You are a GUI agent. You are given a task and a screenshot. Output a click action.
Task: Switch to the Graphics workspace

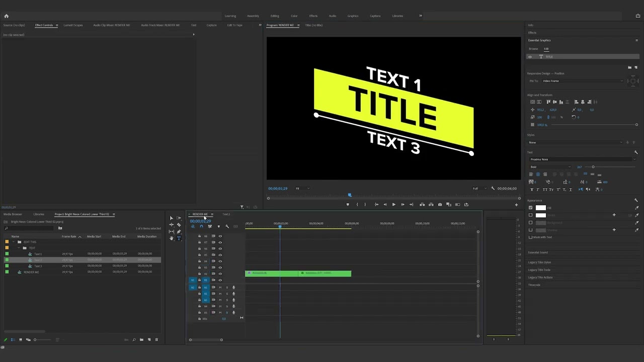tap(353, 16)
